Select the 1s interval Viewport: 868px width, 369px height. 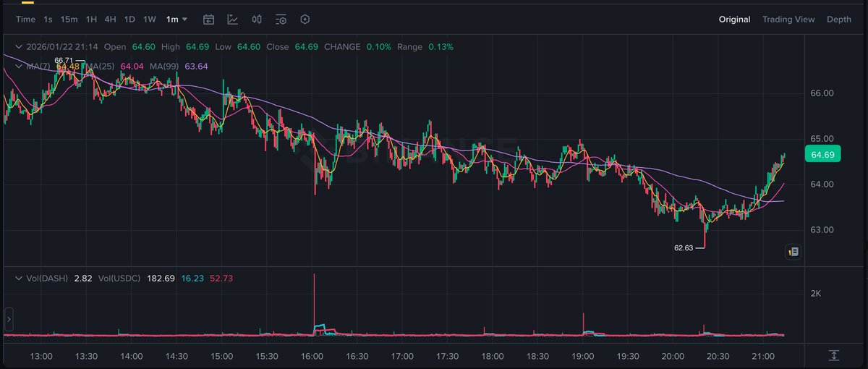coord(48,20)
